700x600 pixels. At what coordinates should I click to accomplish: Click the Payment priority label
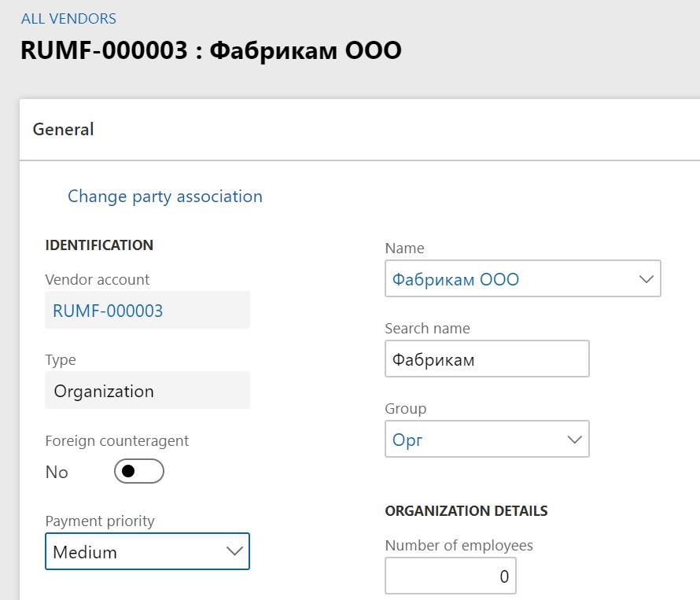[x=100, y=521]
